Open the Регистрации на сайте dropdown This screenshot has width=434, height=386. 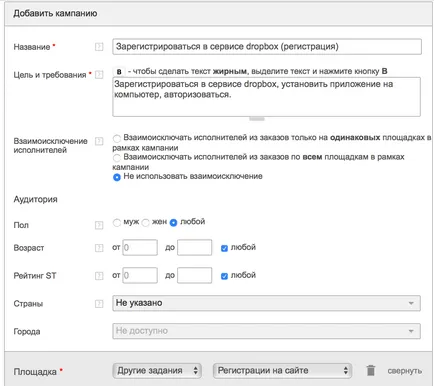[x=282, y=371]
